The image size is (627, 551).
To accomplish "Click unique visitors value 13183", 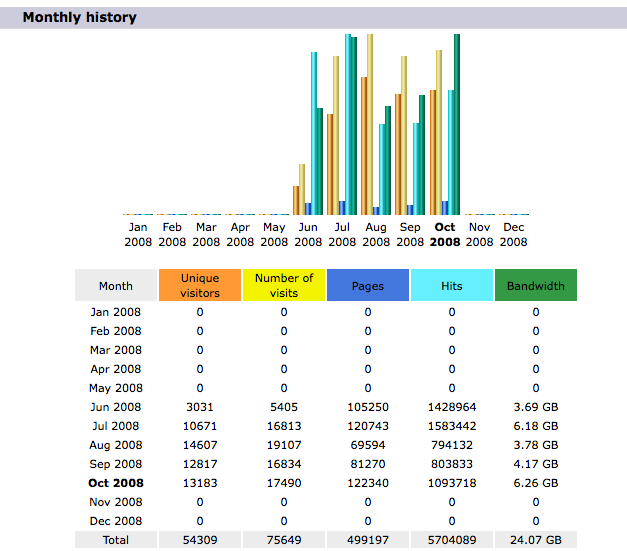I will tap(200, 483).
